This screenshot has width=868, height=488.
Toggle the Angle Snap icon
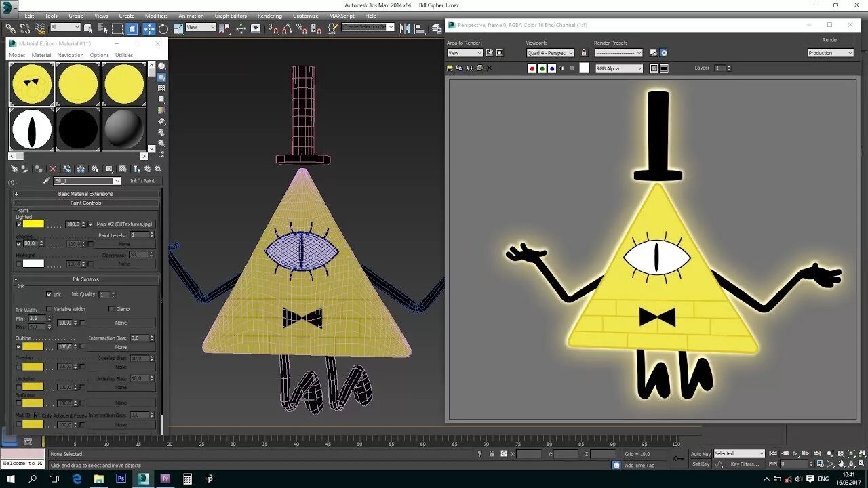pos(287,28)
